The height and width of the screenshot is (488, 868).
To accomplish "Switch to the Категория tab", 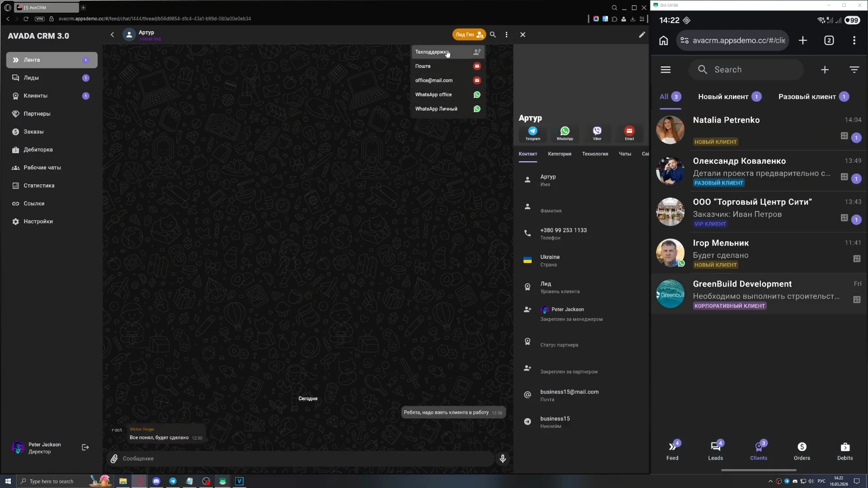I will 559,154.
